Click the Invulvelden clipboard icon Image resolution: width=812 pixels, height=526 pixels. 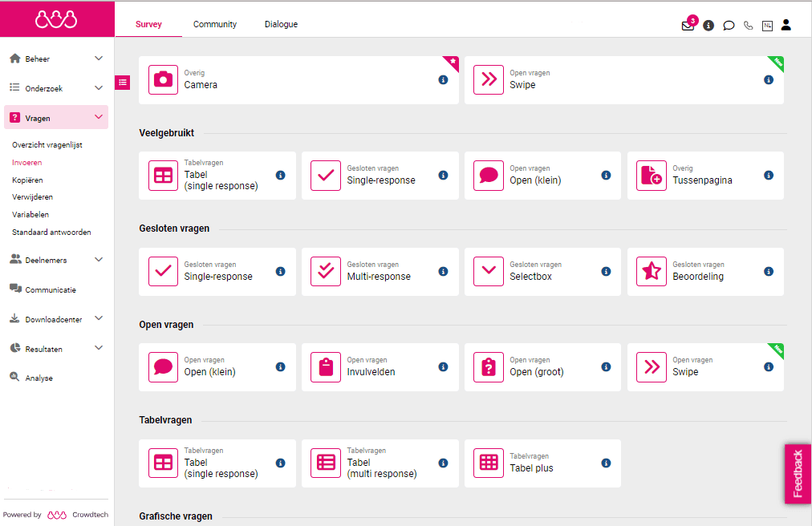pyautogui.click(x=326, y=367)
